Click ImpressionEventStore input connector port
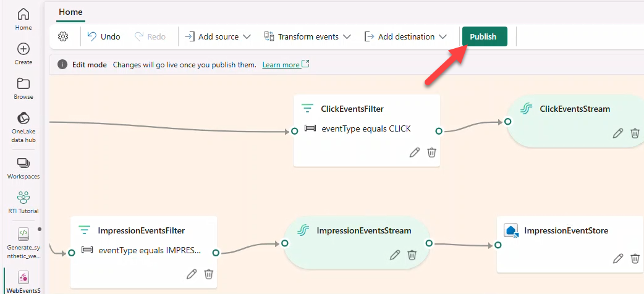644x294 pixels. tap(498, 245)
